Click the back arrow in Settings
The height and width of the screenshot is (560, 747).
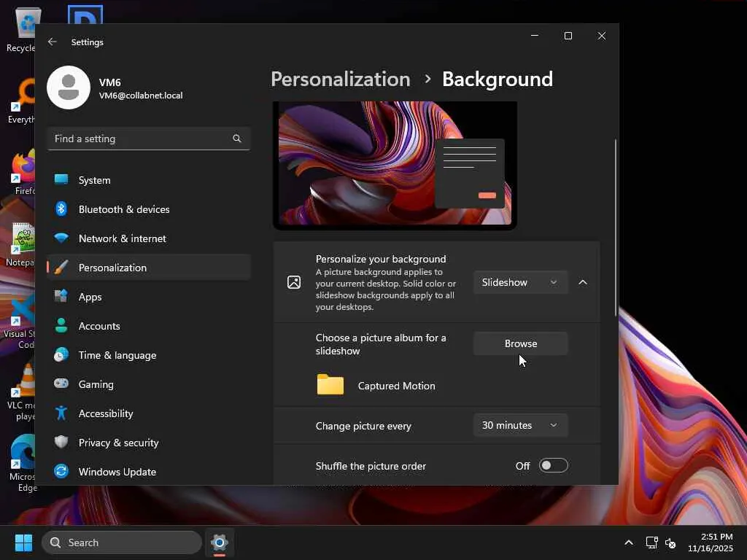(53, 42)
